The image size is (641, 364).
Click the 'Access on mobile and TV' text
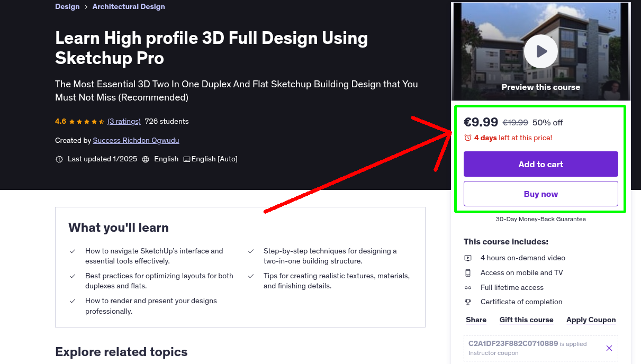click(x=521, y=272)
